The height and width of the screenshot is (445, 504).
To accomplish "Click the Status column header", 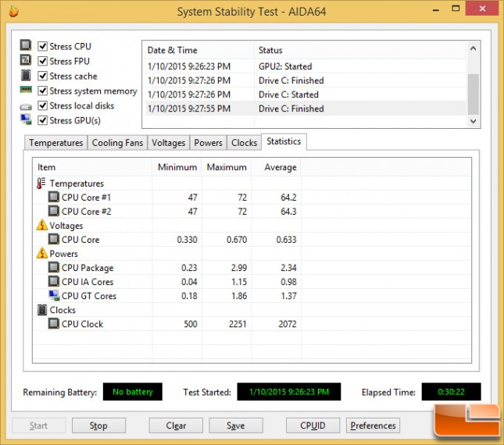I will pos(361,50).
